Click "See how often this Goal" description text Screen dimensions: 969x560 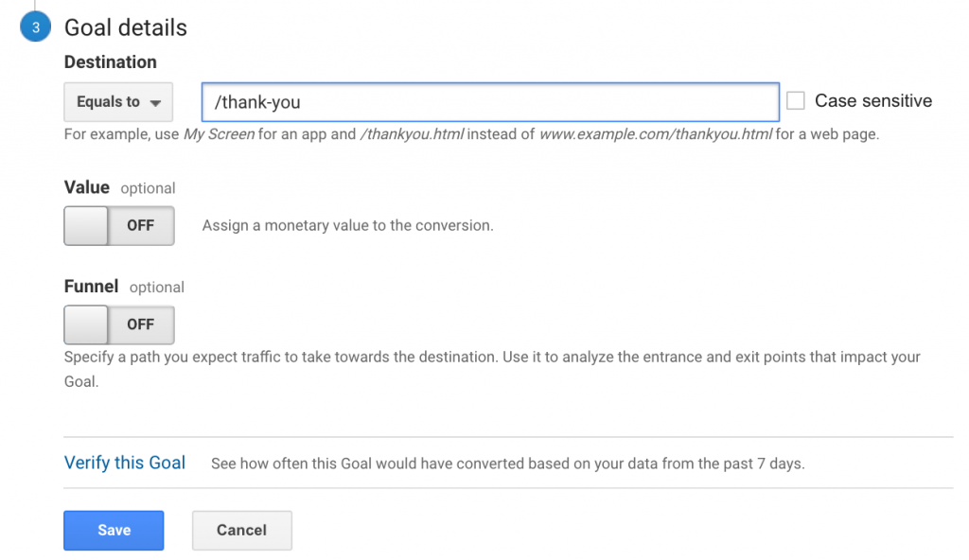coord(507,464)
